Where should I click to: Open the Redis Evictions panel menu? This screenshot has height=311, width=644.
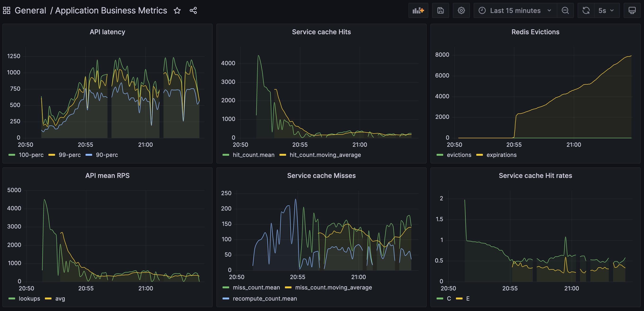click(535, 32)
